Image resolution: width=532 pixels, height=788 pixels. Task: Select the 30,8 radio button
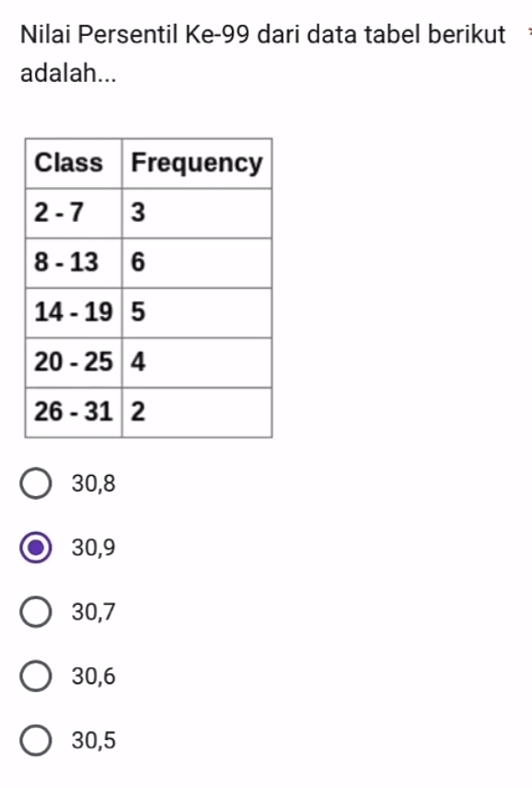tap(36, 483)
